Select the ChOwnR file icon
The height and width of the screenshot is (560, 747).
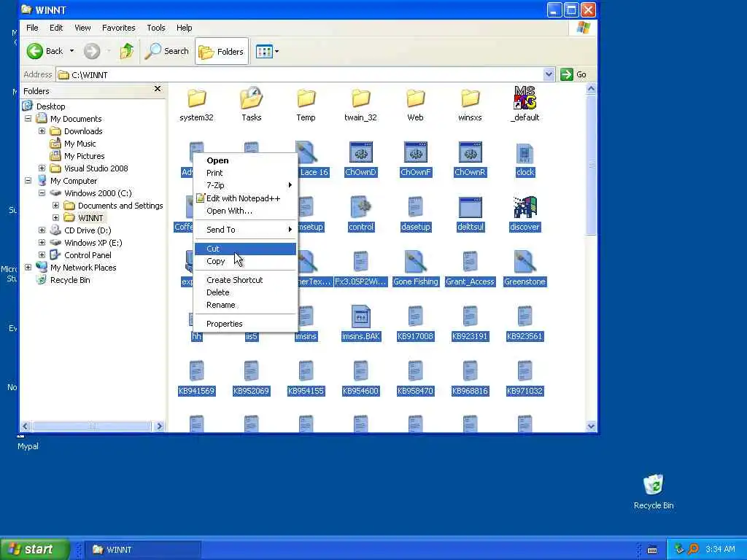click(x=471, y=153)
